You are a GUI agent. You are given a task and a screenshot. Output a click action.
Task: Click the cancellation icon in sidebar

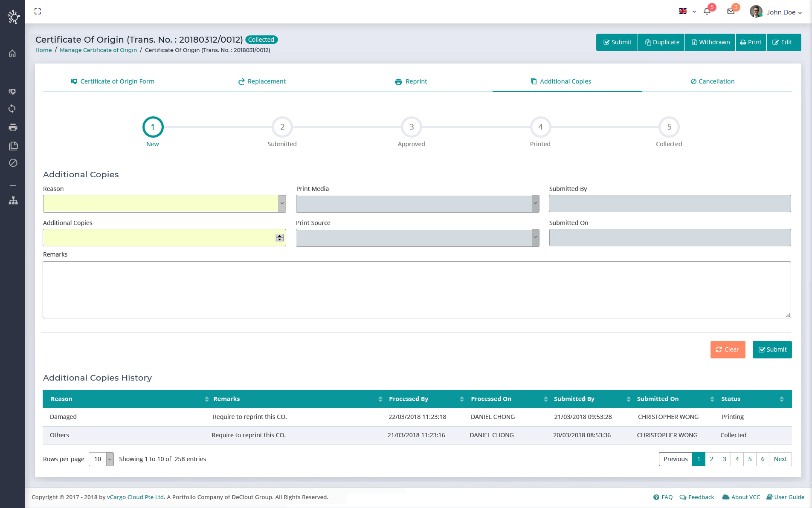click(x=13, y=163)
